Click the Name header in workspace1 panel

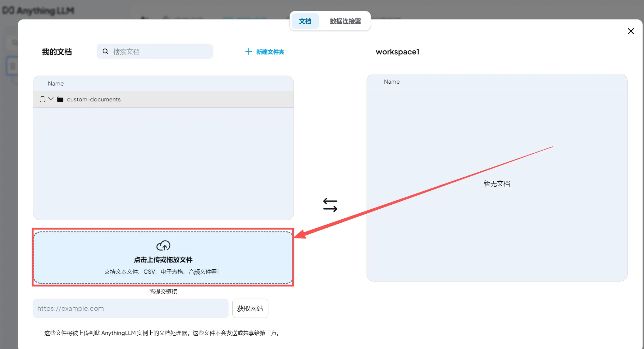coord(391,81)
